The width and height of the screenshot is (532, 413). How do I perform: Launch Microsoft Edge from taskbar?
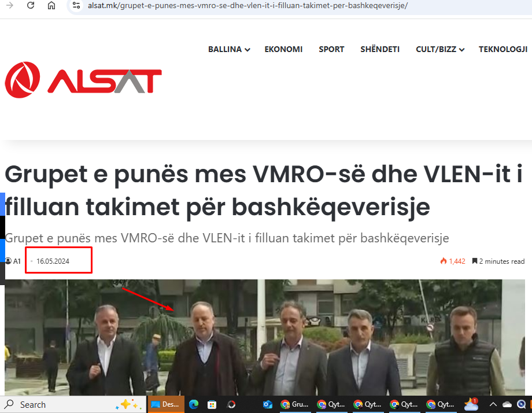[194, 404]
